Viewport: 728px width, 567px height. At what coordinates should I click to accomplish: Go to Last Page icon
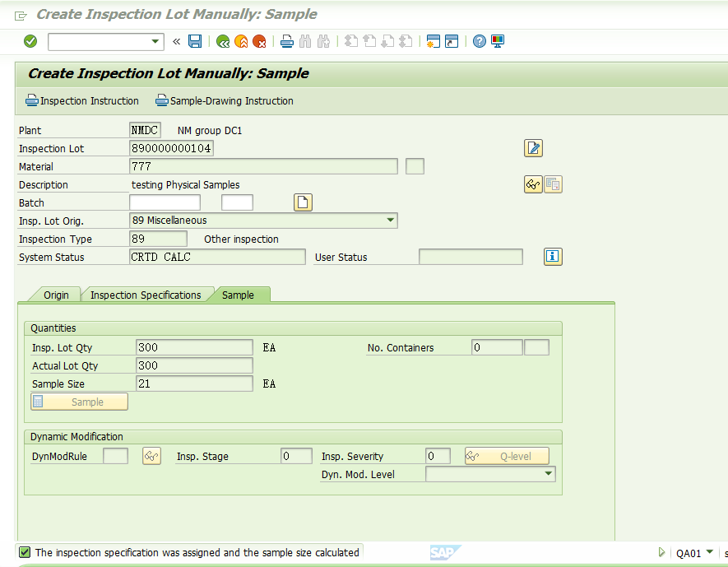click(x=406, y=41)
